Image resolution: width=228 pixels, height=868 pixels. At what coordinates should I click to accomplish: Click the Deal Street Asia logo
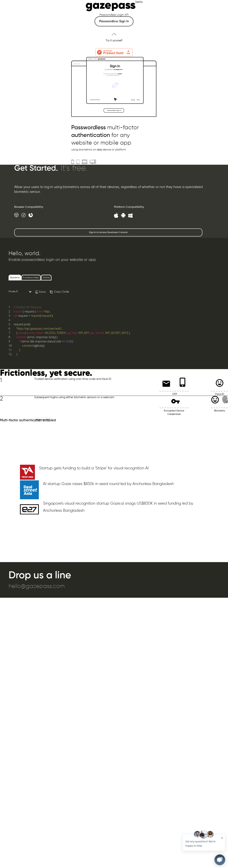click(x=29, y=490)
